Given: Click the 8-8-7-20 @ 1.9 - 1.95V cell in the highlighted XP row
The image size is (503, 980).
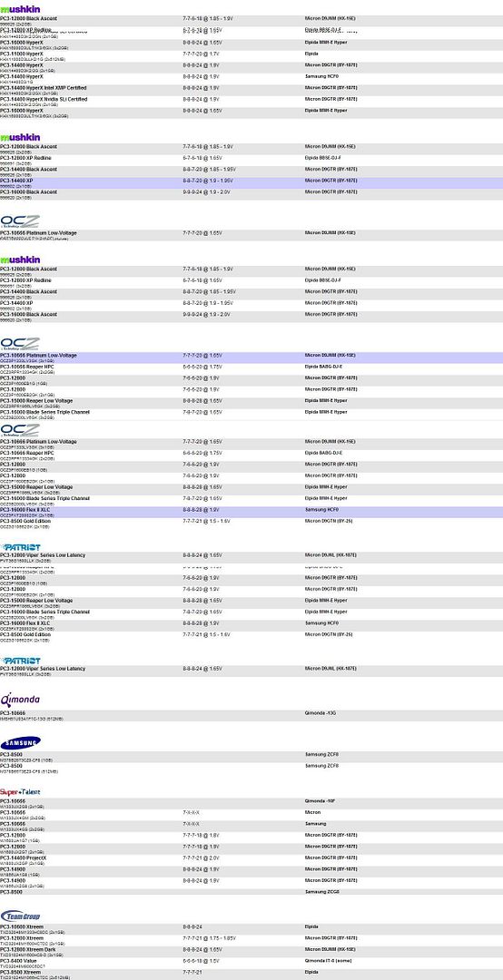Looking at the screenshot, I should click(208, 181).
